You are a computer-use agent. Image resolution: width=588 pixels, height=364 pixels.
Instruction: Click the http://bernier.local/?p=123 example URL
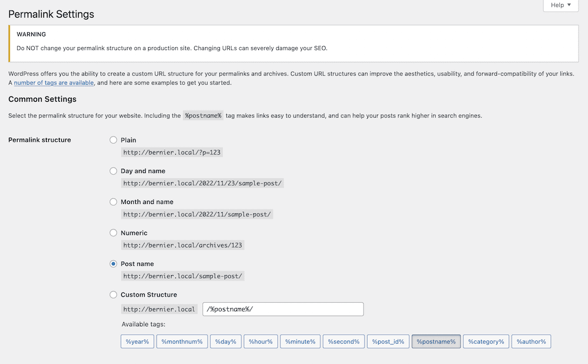[x=172, y=152]
